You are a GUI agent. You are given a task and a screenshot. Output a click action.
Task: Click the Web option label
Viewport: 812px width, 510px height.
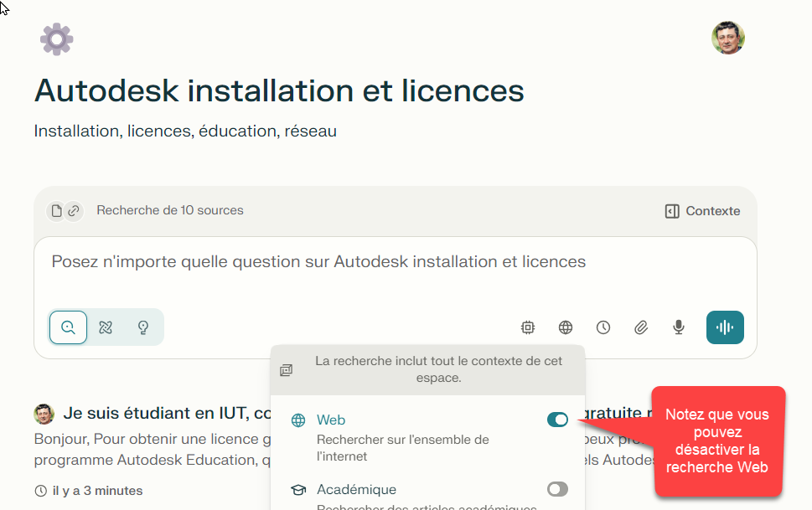coord(331,420)
